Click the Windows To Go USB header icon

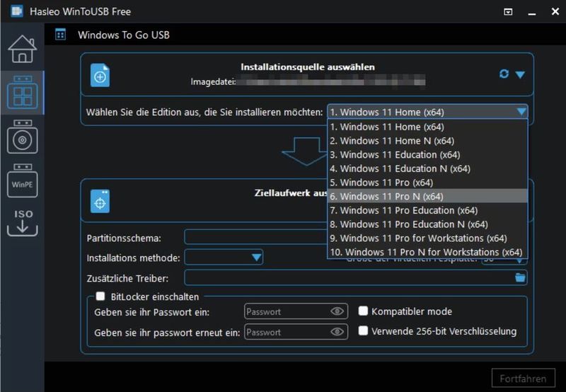(x=60, y=35)
